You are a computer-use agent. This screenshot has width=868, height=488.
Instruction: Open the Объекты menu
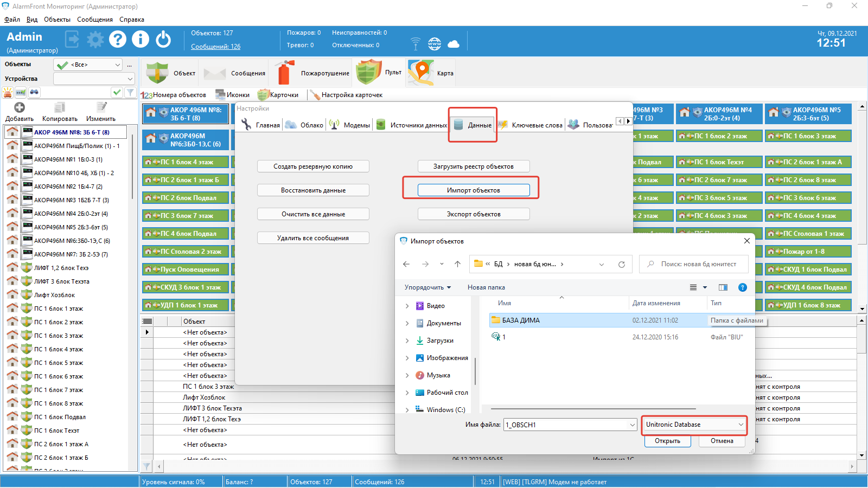tap(57, 20)
